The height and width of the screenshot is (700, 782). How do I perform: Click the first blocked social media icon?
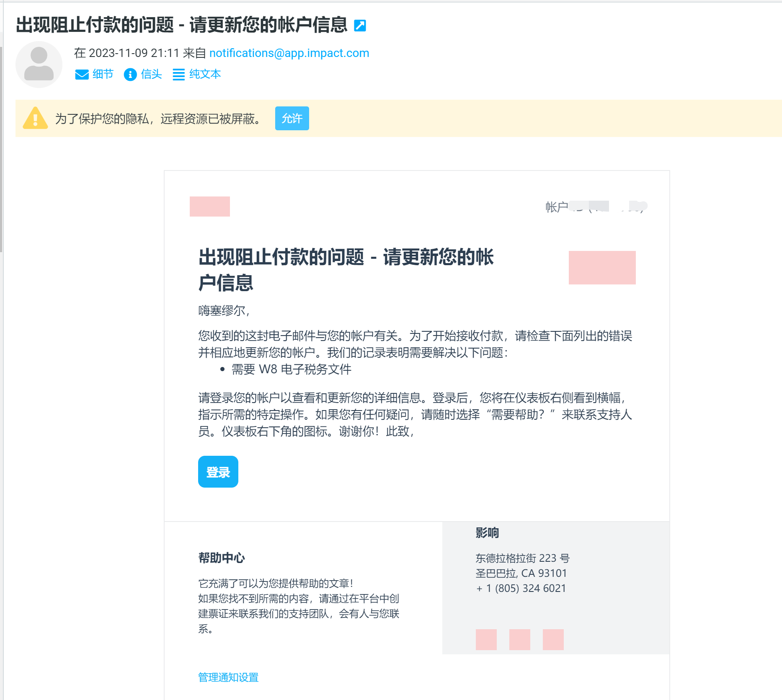[x=486, y=640]
